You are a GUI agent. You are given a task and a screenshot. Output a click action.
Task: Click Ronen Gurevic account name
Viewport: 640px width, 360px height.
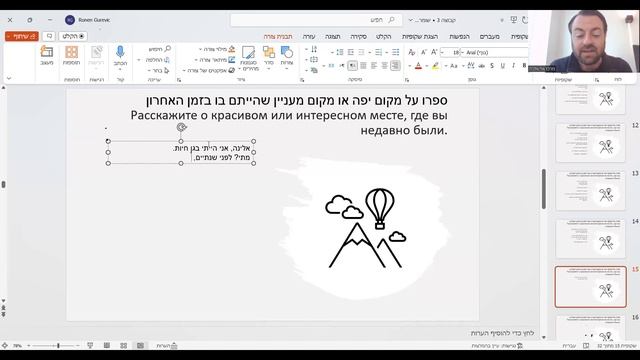tap(94, 20)
